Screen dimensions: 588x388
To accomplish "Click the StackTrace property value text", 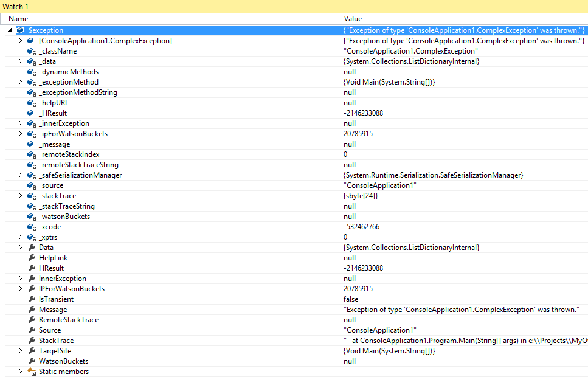I will coord(466,341).
